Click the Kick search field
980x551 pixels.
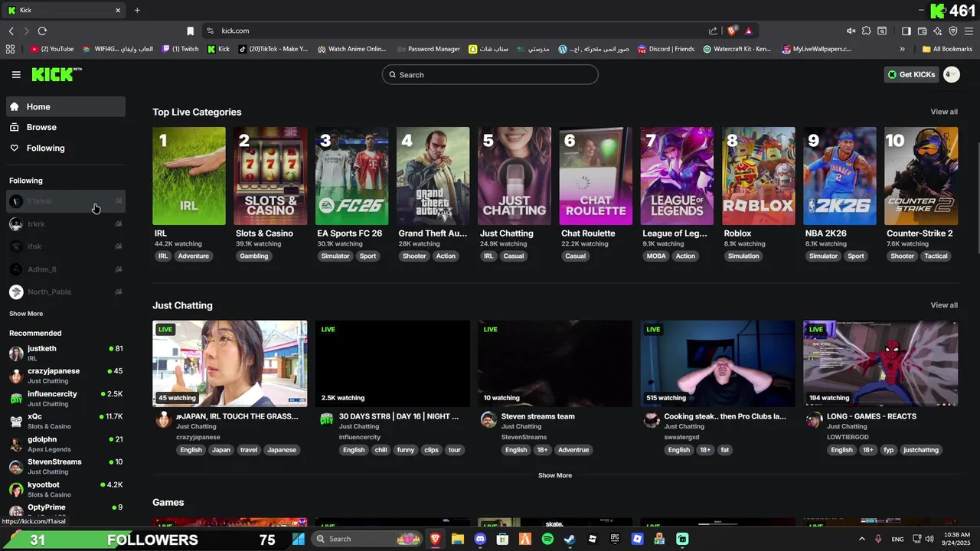pyautogui.click(x=490, y=74)
